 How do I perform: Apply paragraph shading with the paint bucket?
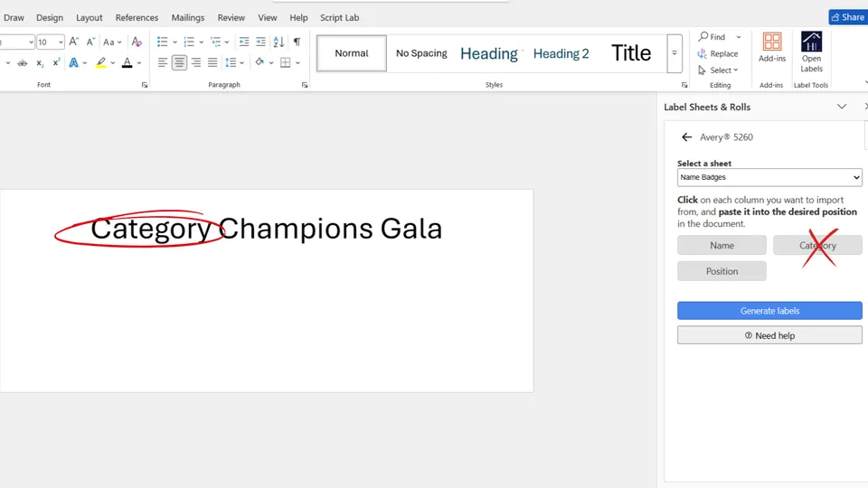[x=259, y=62]
